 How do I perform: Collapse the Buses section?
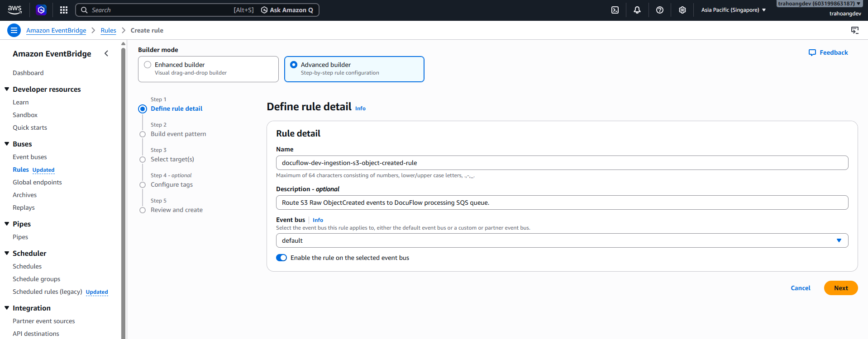7,144
